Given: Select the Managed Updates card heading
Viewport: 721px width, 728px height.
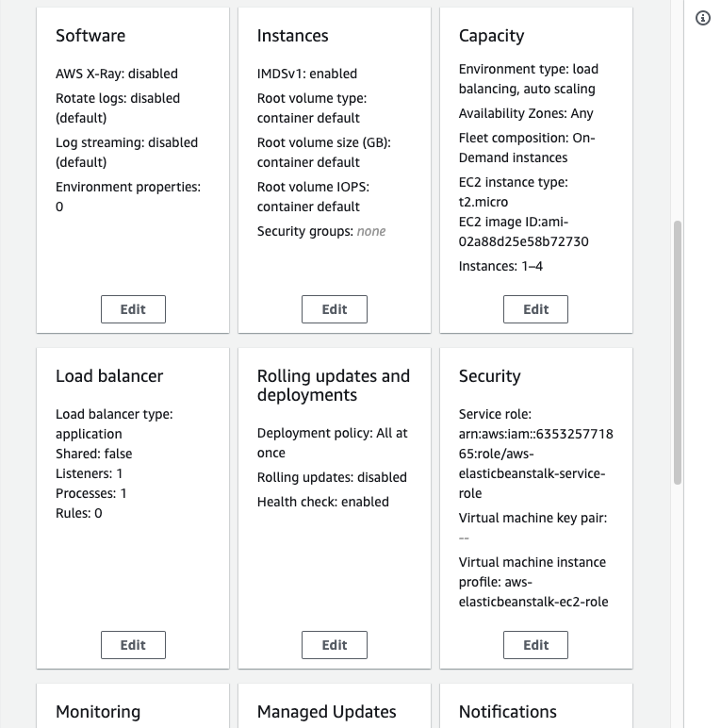Looking at the screenshot, I should pos(327,712).
